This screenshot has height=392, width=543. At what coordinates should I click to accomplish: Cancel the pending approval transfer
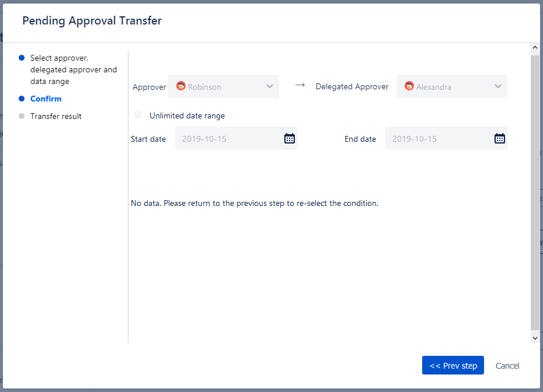(x=507, y=366)
